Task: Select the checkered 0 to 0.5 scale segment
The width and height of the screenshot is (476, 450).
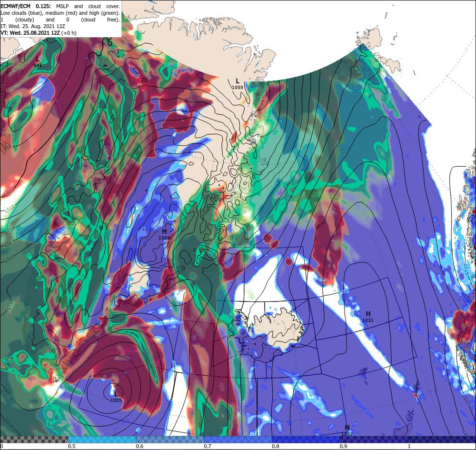Action: coord(34,440)
